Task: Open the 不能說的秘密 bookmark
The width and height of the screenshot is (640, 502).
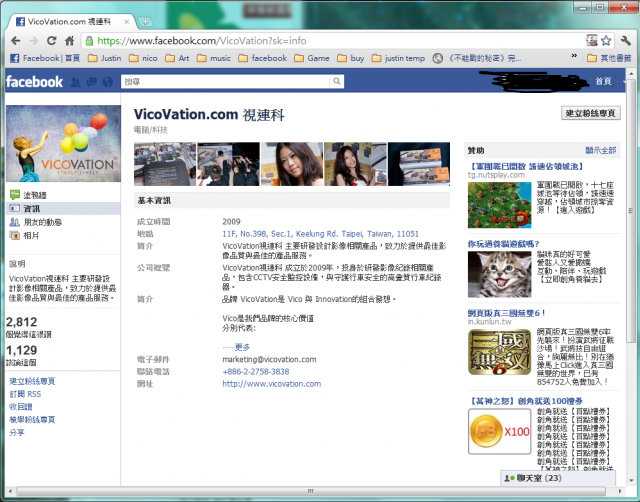Action: [477, 58]
